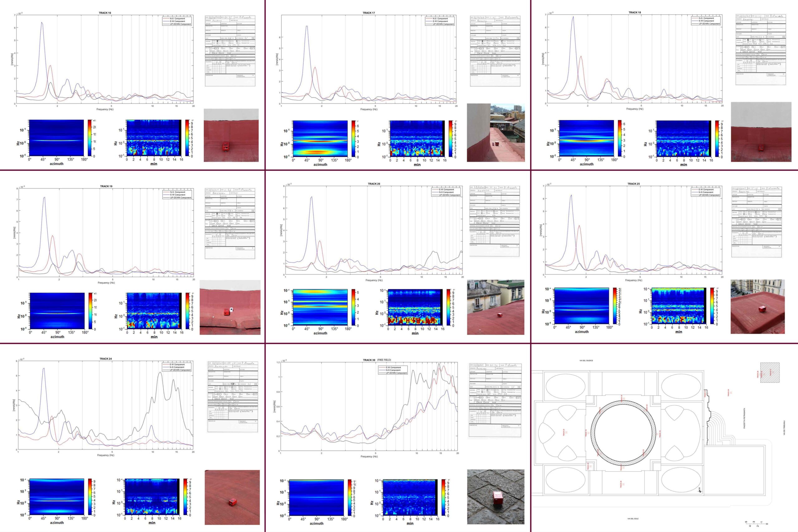
Task: Click the VIA DEL SOLE street label
Action: (x=633, y=519)
